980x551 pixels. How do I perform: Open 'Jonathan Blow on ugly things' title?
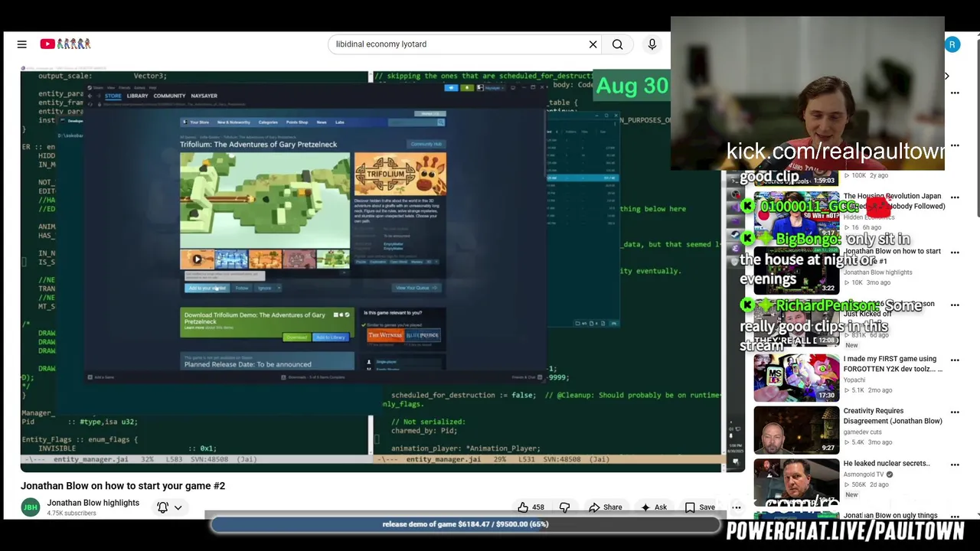coord(890,516)
